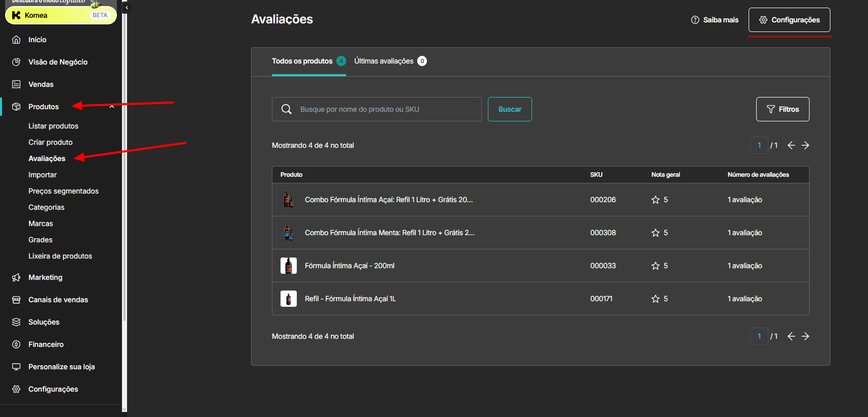This screenshot has width=868, height=417.
Task: Click the Saiba mais link
Action: point(715,20)
